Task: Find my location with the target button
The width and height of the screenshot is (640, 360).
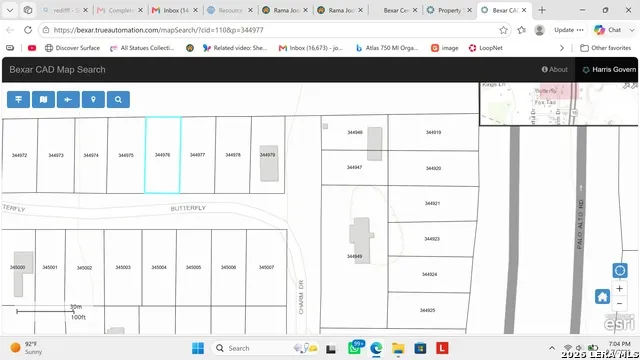Action: point(620,270)
